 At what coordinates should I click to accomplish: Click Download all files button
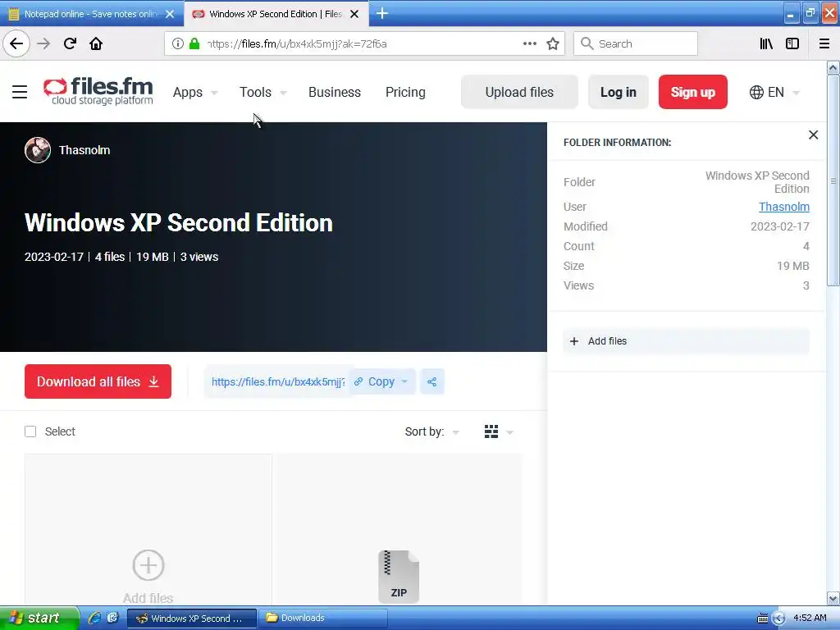(98, 381)
